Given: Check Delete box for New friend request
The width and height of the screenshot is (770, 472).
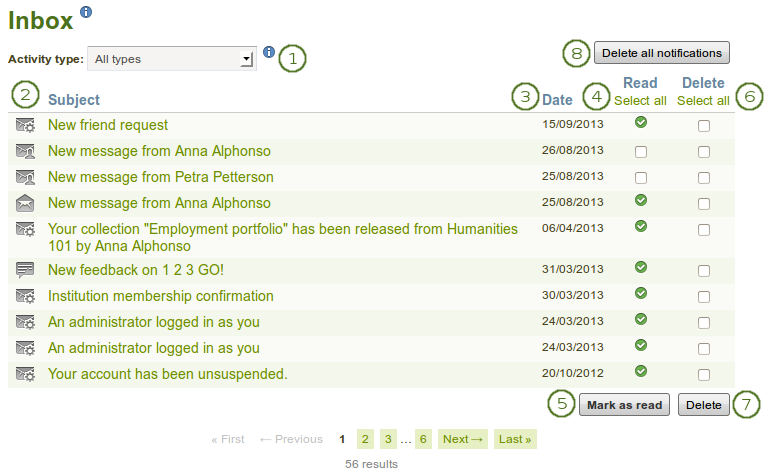Looking at the screenshot, I should pos(704,126).
